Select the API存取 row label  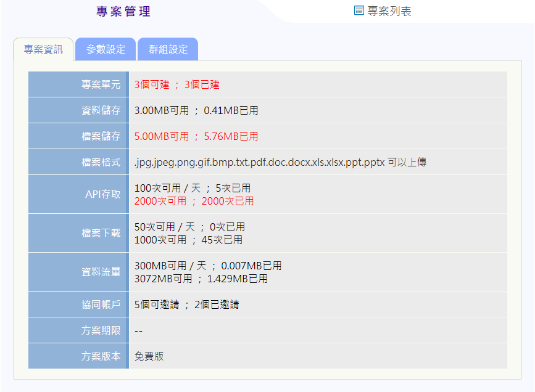[x=102, y=194]
